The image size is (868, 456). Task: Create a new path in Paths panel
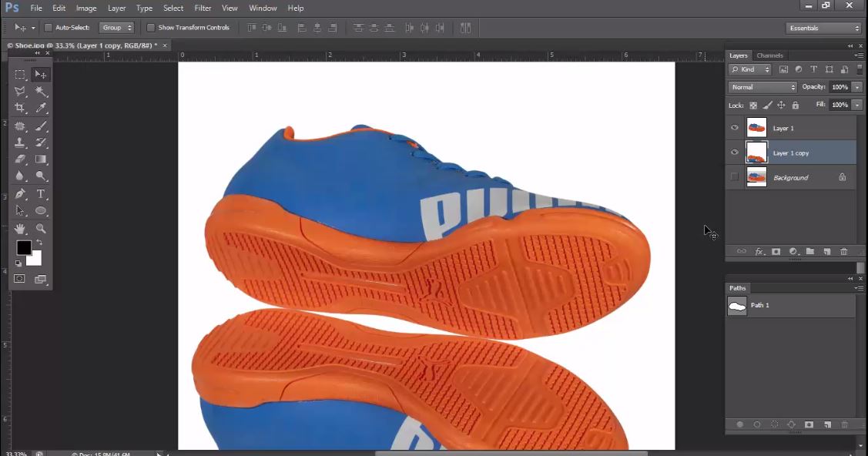pyautogui.click(x=828, y=424)
